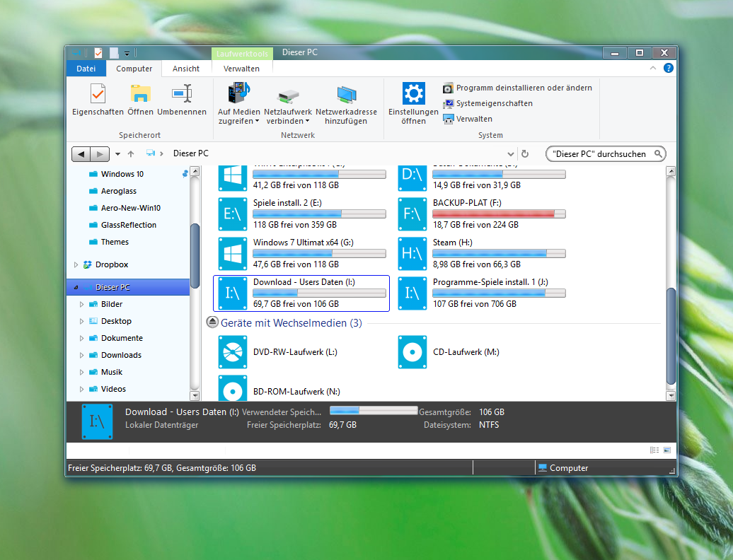Switch to large icons view in status bar

(x=666, y=450)
